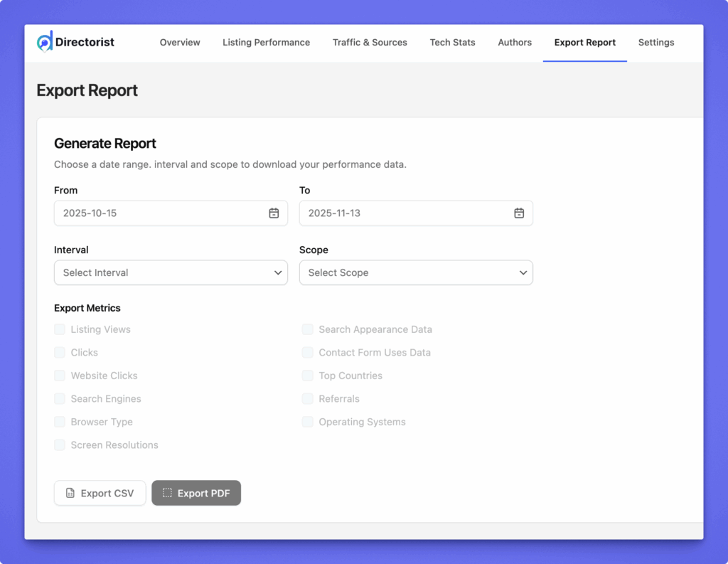Switch to the Overview tab
The width and height of the screenshot is (728, 564).
tap(180, 43)
